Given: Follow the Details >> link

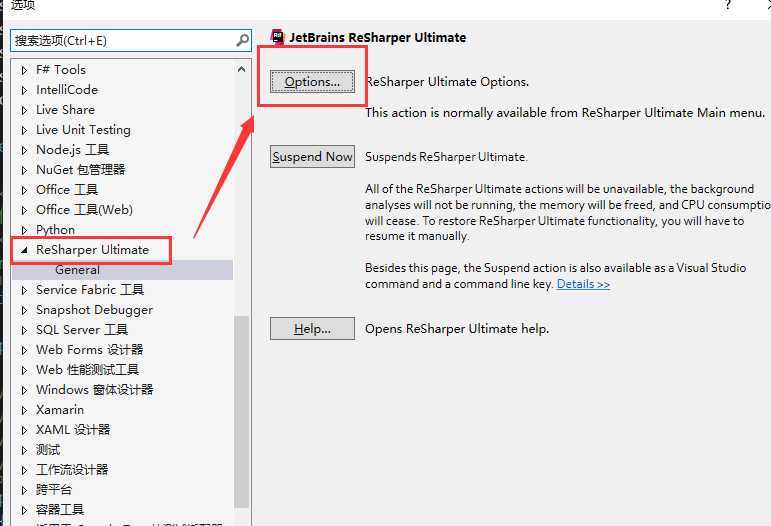Looking at the screenshot, I should coord(583,284).
